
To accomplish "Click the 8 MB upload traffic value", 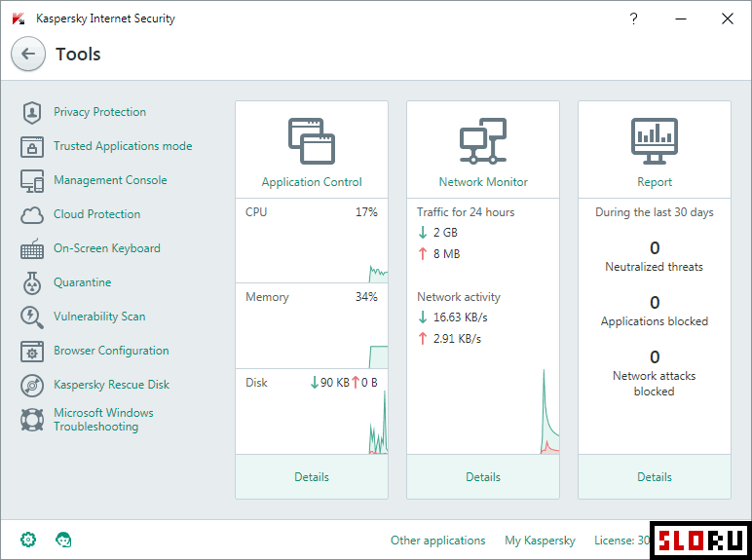I will 446,253.
